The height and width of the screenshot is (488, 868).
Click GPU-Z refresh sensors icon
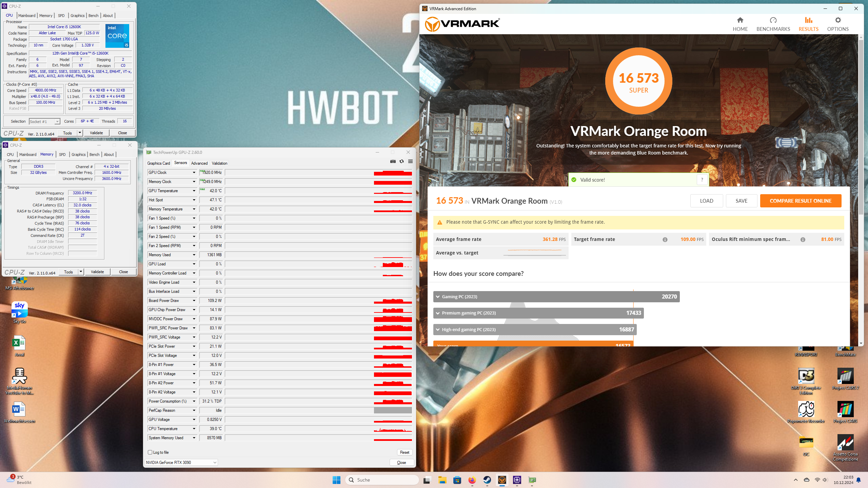tap(401, 161)
